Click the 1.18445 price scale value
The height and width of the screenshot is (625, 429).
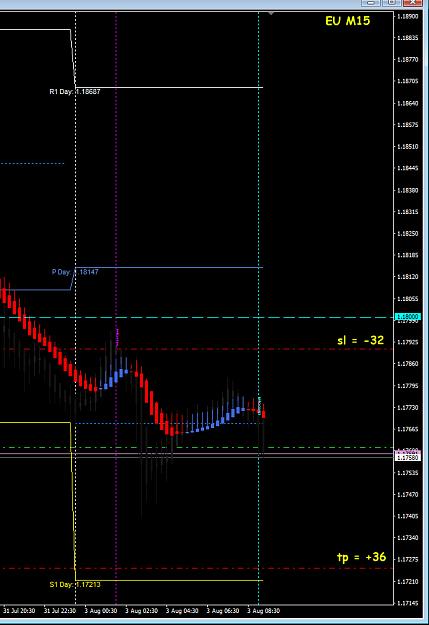pos(408,168)
